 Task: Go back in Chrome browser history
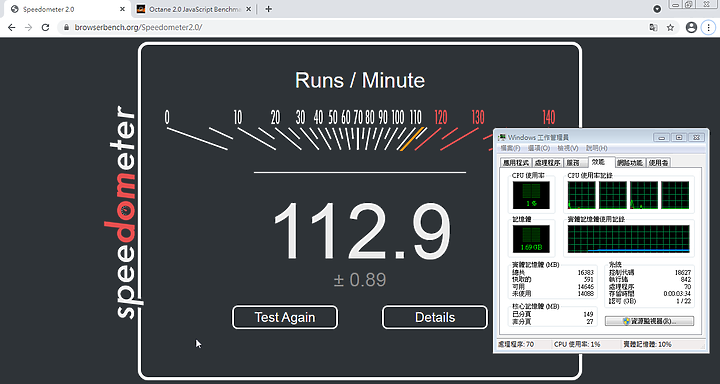click(x=12, y=28)
